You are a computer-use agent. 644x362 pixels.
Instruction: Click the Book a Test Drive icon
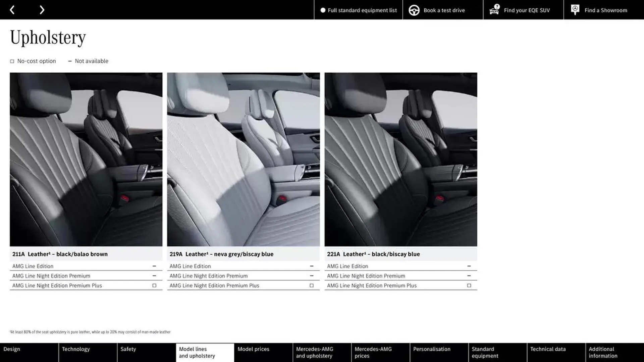click(x=414, y=10)
